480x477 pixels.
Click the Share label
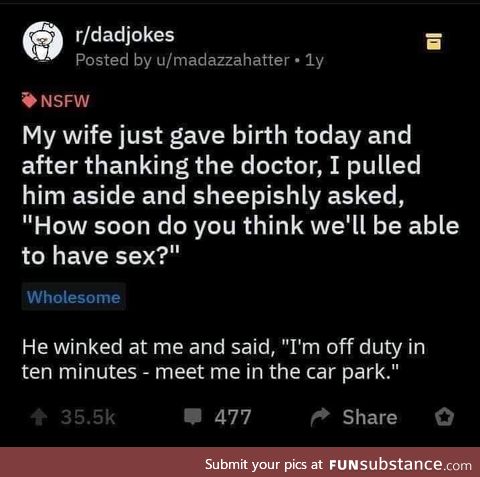click(x=370, y=417)
